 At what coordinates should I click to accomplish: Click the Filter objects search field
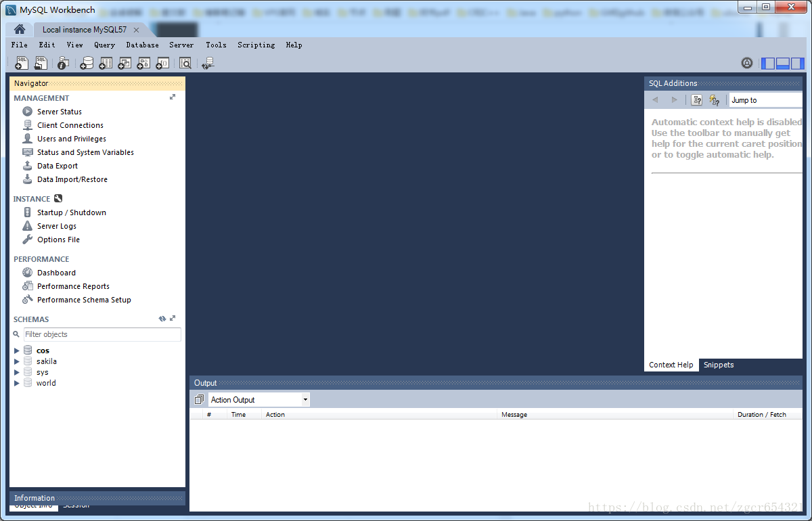pyautogui.click(x=102, y=334)
